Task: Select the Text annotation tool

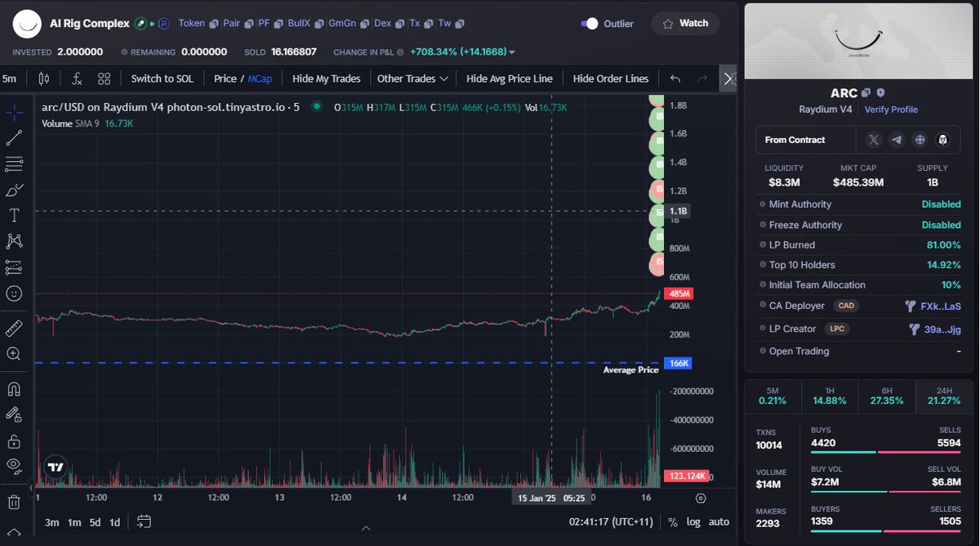Action: coord(14,216)
